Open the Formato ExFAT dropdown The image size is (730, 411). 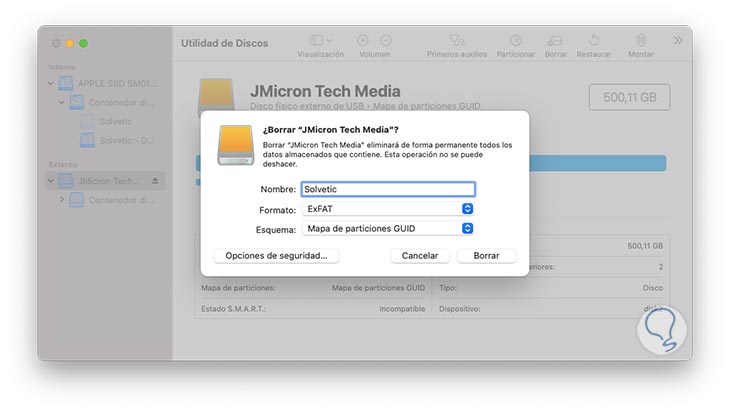(x=388, y=209)
